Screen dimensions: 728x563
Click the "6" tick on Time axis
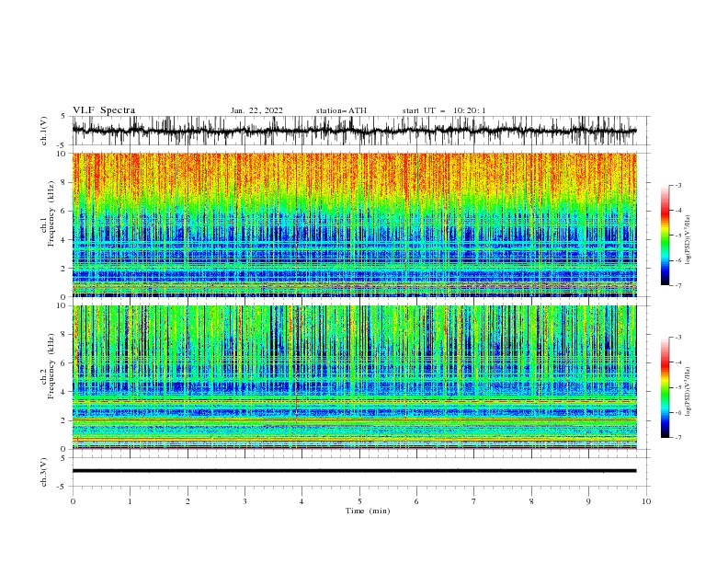coord(416,501)
